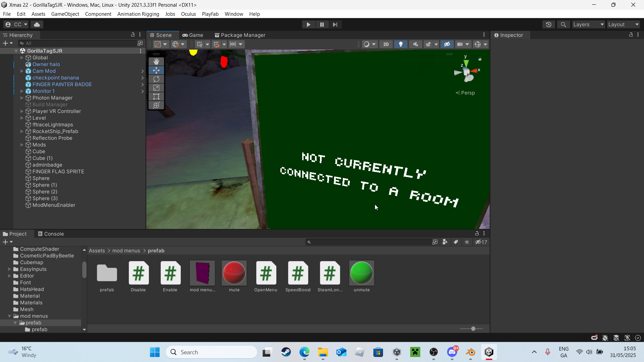This screenshot has width=644, height=362.
Task: Click the prefab breadcrumb link
Action: 156,251
